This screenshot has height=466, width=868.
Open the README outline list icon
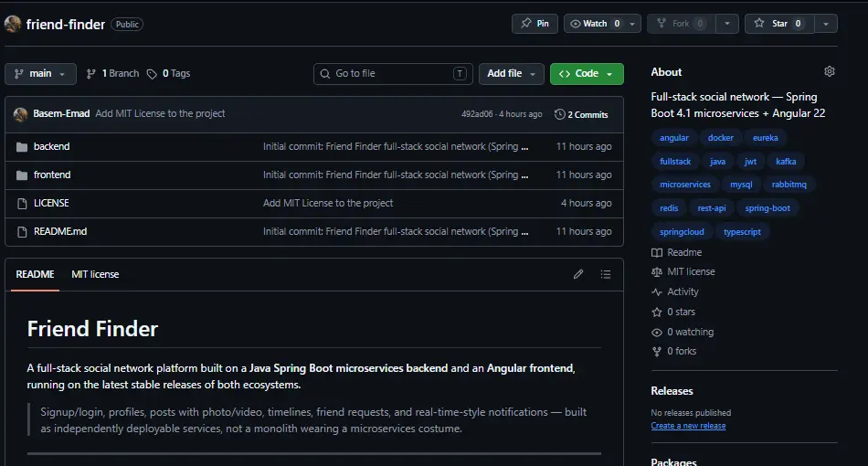point(606,274)
